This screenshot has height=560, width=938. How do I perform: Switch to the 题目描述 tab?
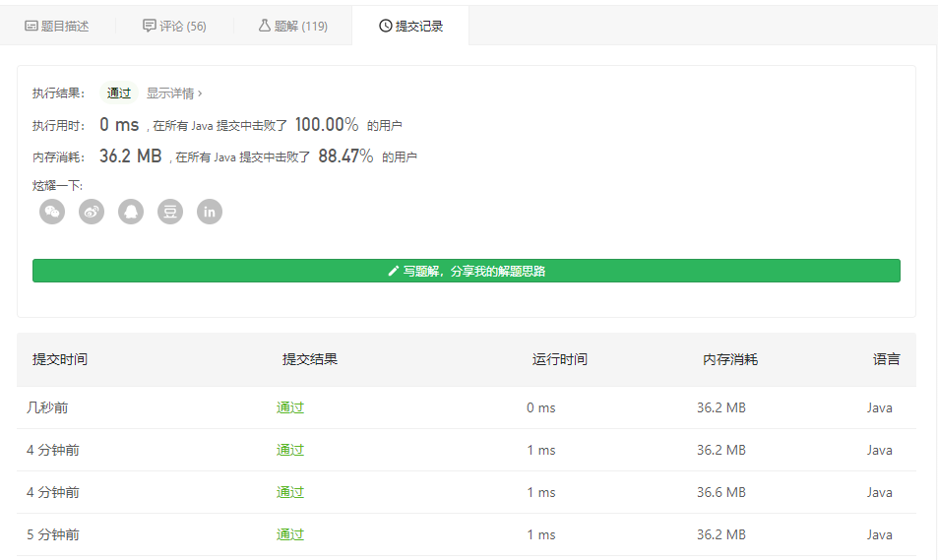[x=56, y=27]
